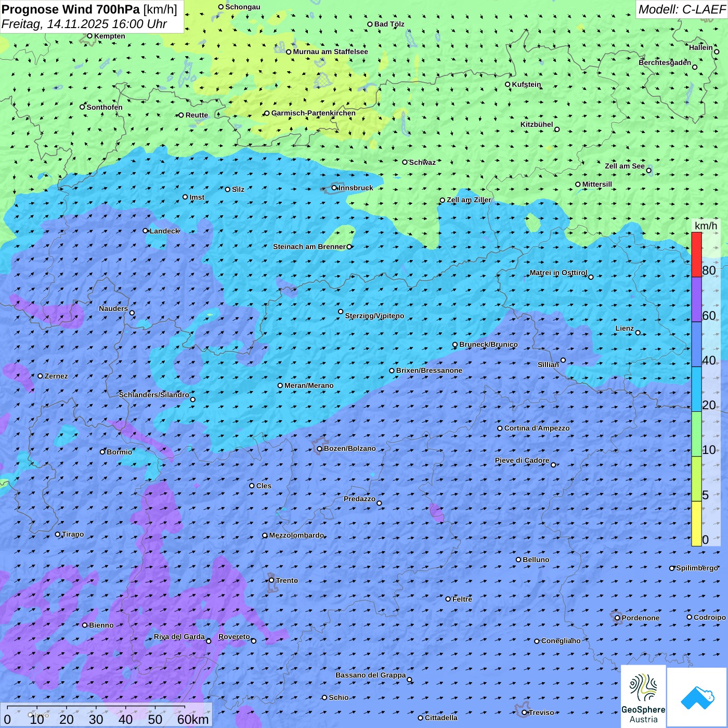Screen dimensions: 728x728
Task: Click the Innsbruck city label
Action: pos(356,188)
